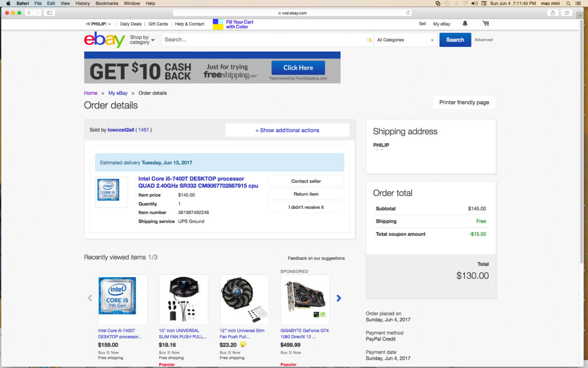This screenshot has height=368, width=588.
Task: Go to My eBay breadcrumb
Action: pos(118,93)
